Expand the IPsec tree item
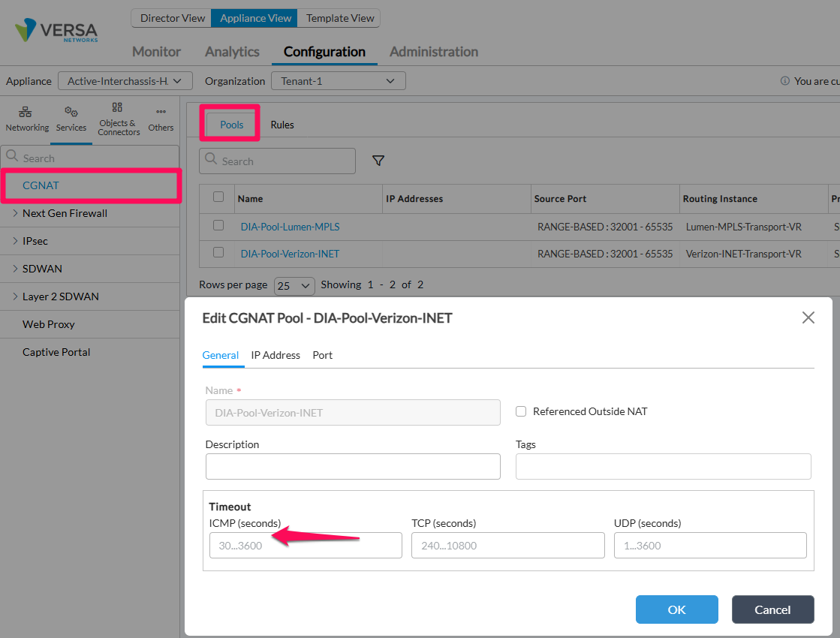Viewport: 840px width, 638px height. [15, 241]
